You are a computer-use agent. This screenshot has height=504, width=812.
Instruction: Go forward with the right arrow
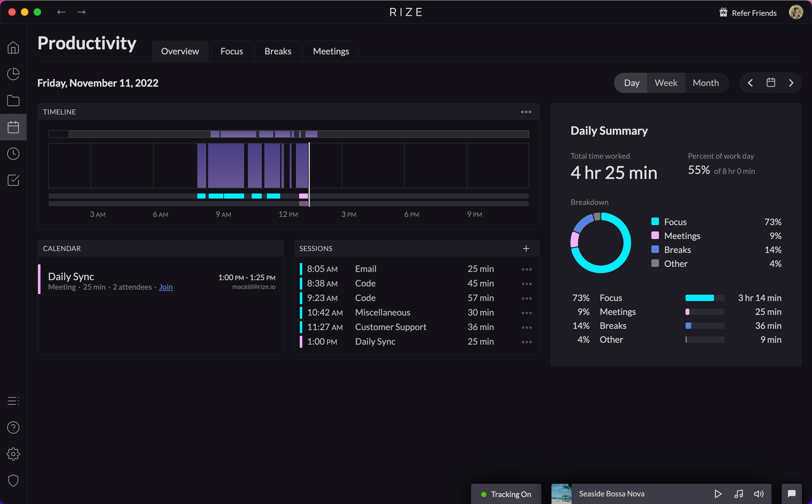(82, 12)
